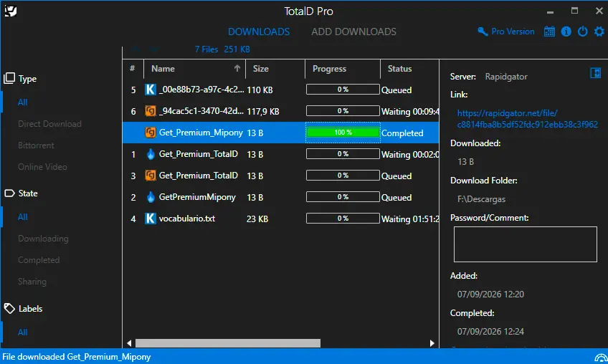Filter by Online Video type
The width and height of the screenshot is (608, 364).
[x=42, y=167]
